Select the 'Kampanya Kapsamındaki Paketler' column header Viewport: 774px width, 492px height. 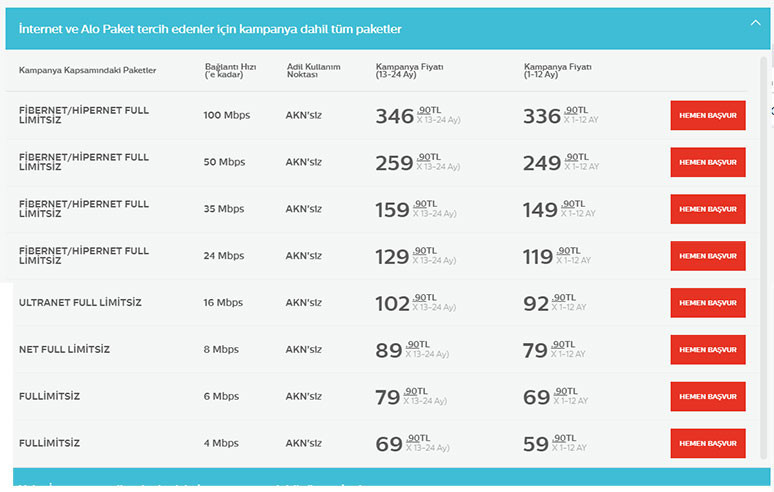pyautogui.click(x=87, y=71)
